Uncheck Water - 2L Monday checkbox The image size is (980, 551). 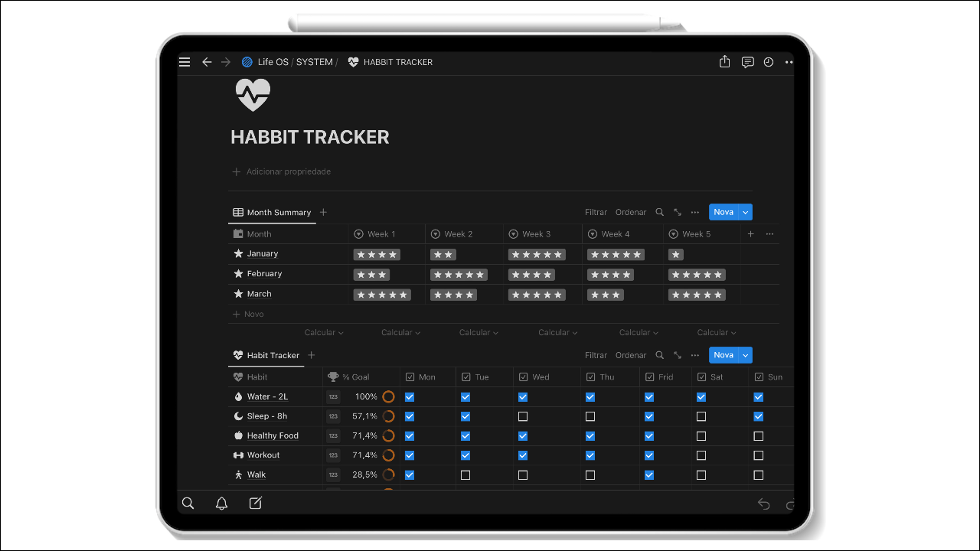410,397
